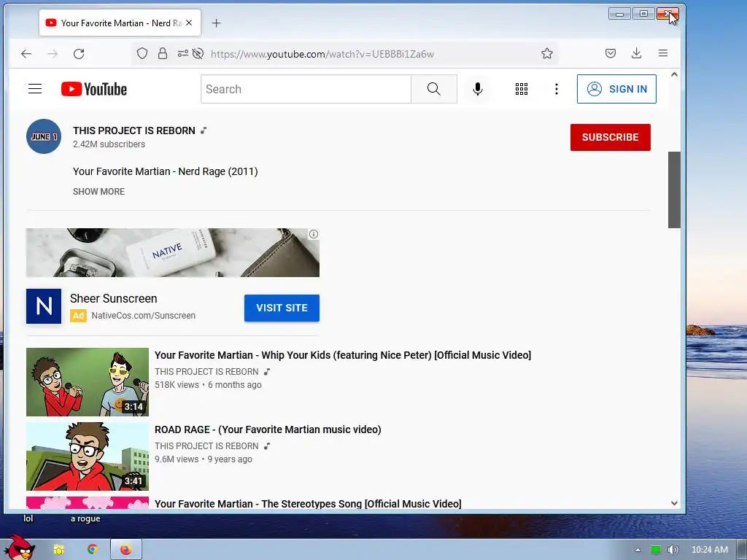Open a new tab with plus button
The image size is (747, 560).
[216, 23]
